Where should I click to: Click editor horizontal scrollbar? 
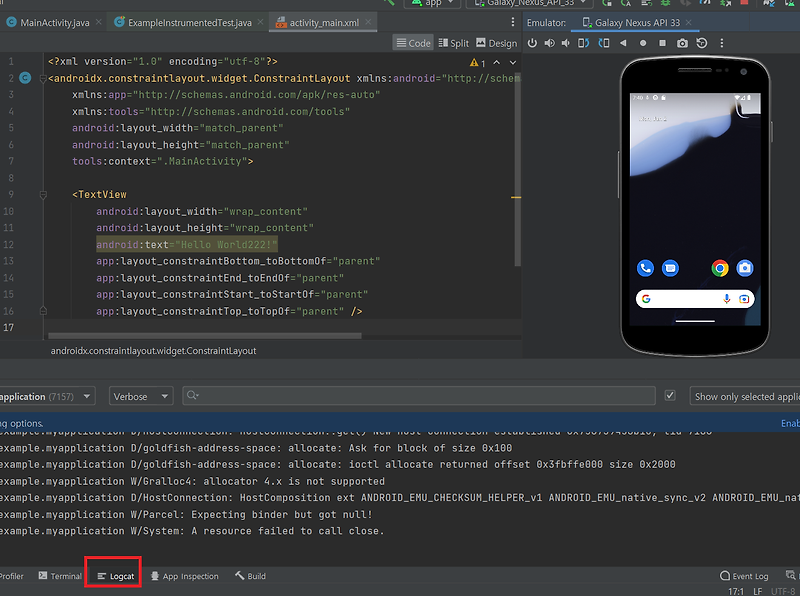point(205,336)
